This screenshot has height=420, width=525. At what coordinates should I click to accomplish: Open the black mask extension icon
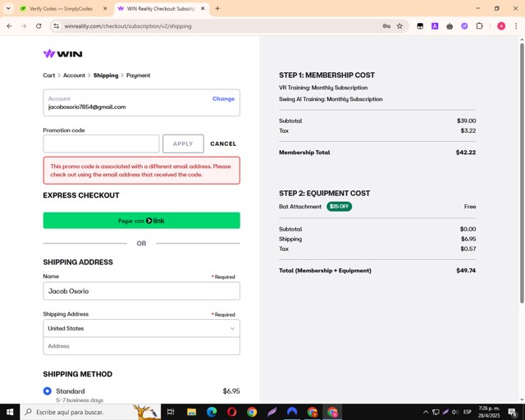[420, 26]
